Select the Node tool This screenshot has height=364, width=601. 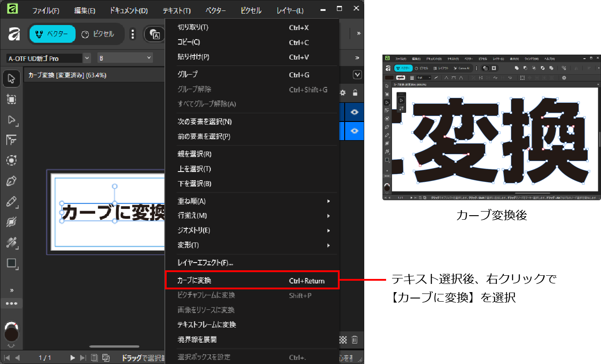pyautogui.click(x=11, y=120)
